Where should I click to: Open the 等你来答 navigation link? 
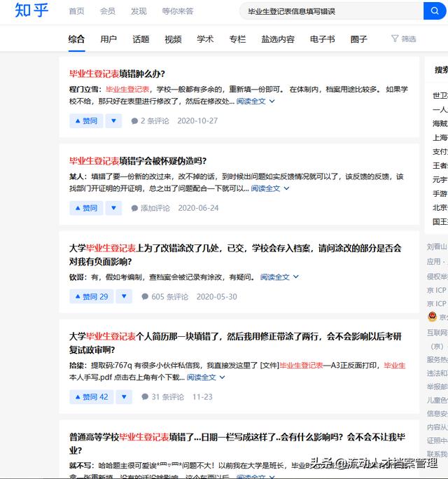point(177,11)
